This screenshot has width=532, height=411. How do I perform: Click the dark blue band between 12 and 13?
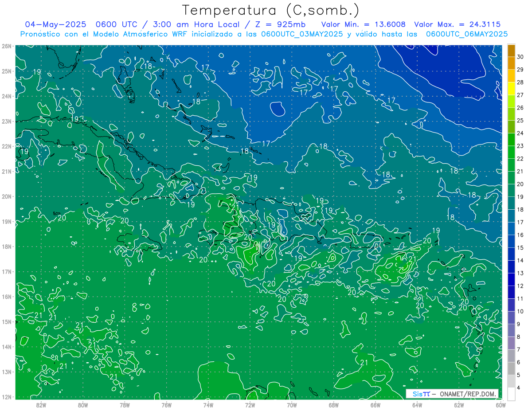511,280
